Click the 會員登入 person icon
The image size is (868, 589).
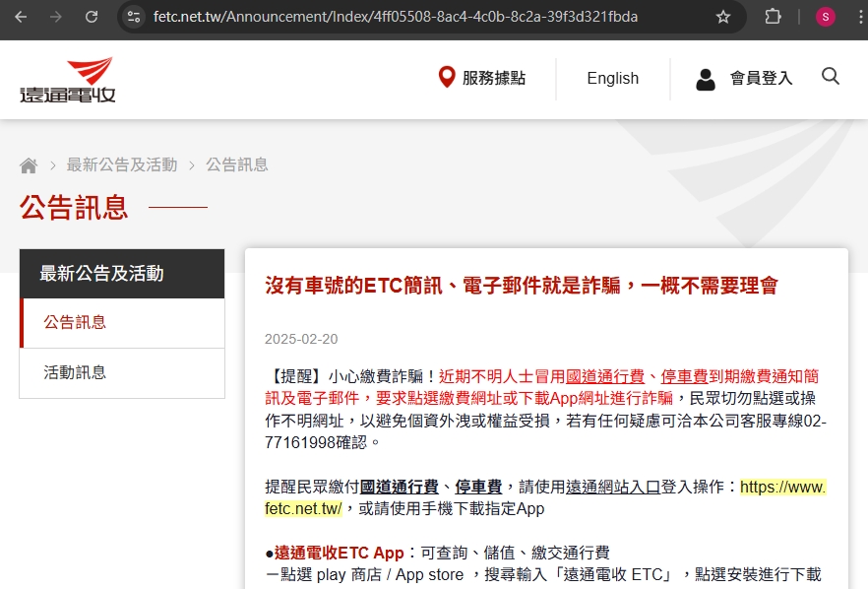[706, 79]
